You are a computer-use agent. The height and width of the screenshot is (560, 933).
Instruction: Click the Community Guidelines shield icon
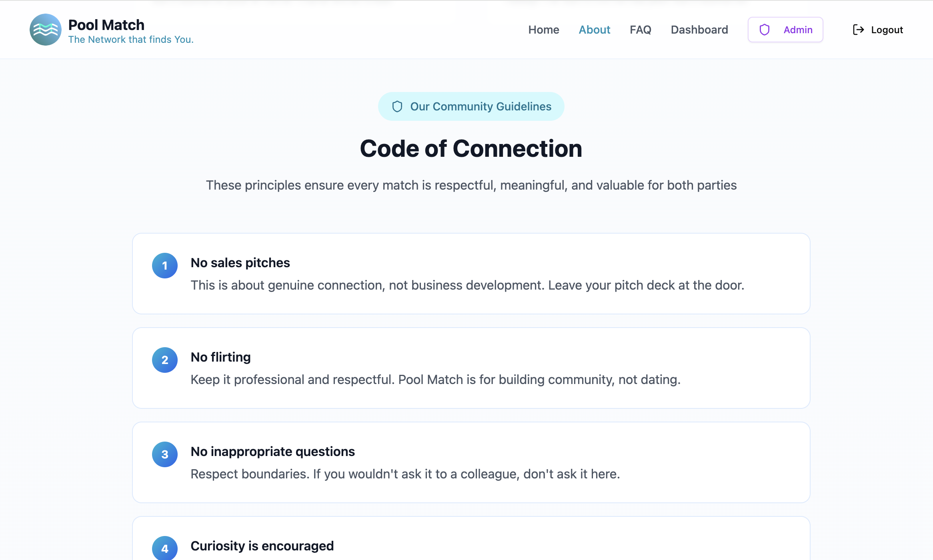pyautogui.click(x=397, y=106)
